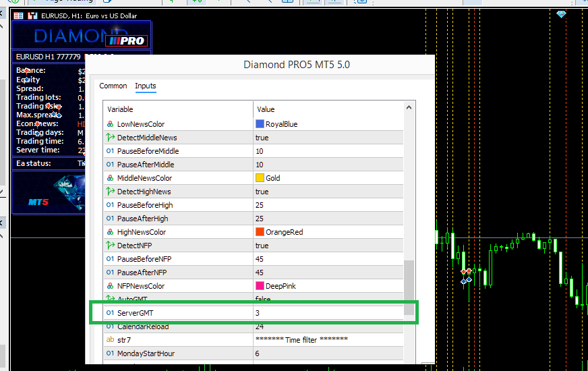This screenshot has width=588, height=371.
Task: Click the PauseAfterNFP integer type icon
Action: pos(110,272)
